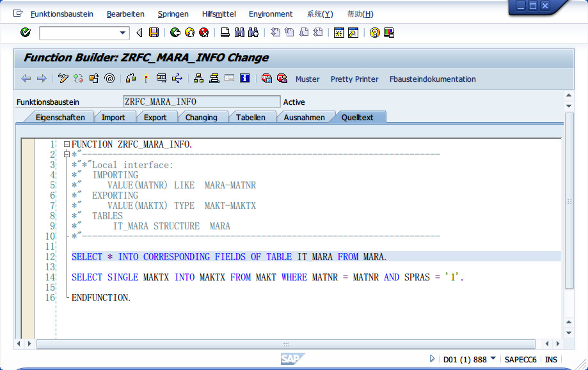Click the Next Page icon

(304, 33)
